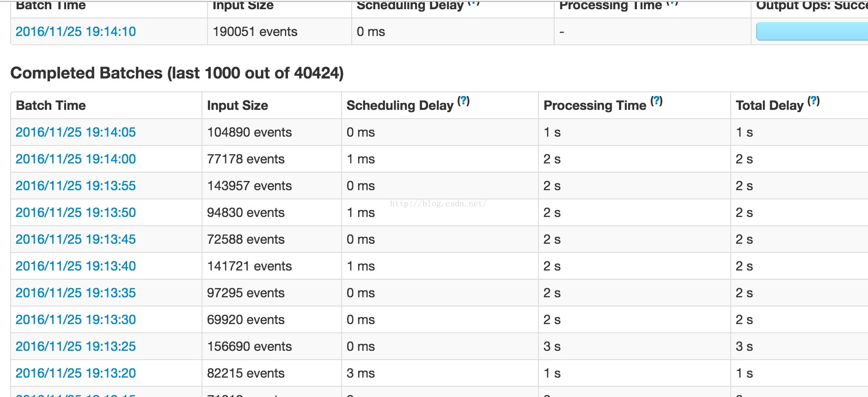Open active batch 2016/11/25 19:14:10
Image resolution: width=868 pixels, height=397 pixels.
(76, 31)
